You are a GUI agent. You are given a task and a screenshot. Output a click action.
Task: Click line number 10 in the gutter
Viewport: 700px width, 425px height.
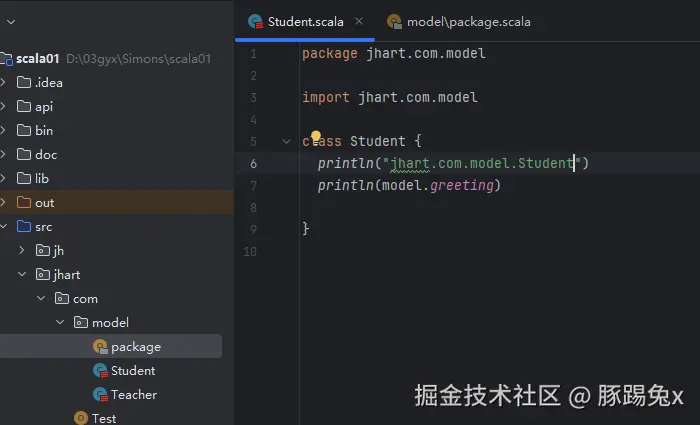(x=250, y=251)
